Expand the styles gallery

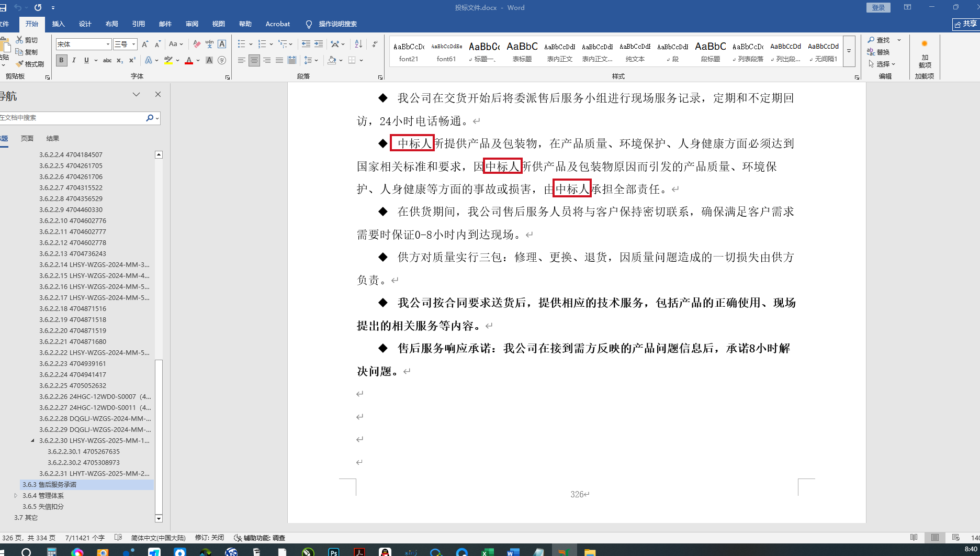pyautogui.click(x=849, y=51)
